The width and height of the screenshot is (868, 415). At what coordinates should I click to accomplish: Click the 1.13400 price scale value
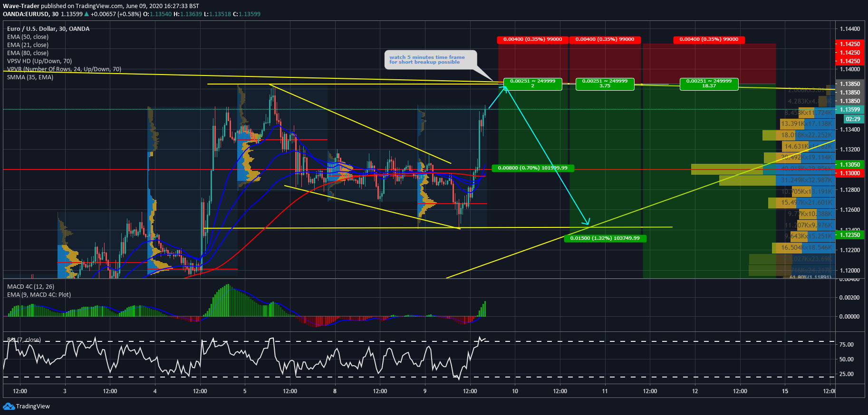849,130
